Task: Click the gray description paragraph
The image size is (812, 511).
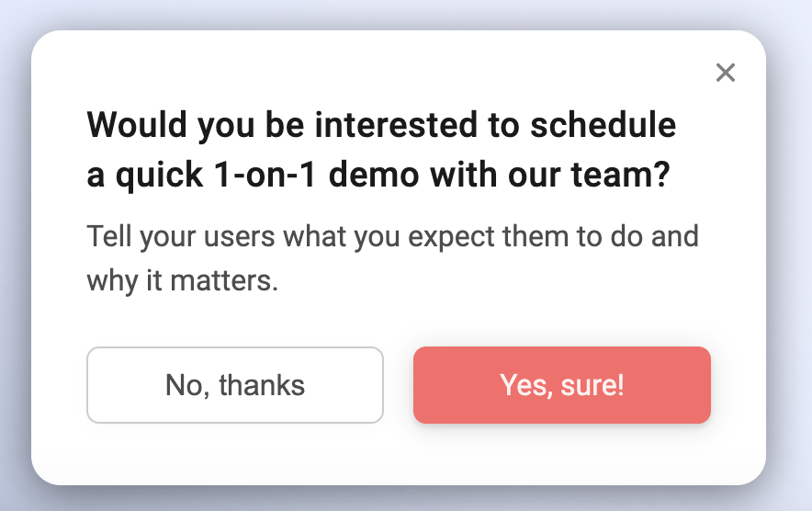Action: (x=392, y=257)
